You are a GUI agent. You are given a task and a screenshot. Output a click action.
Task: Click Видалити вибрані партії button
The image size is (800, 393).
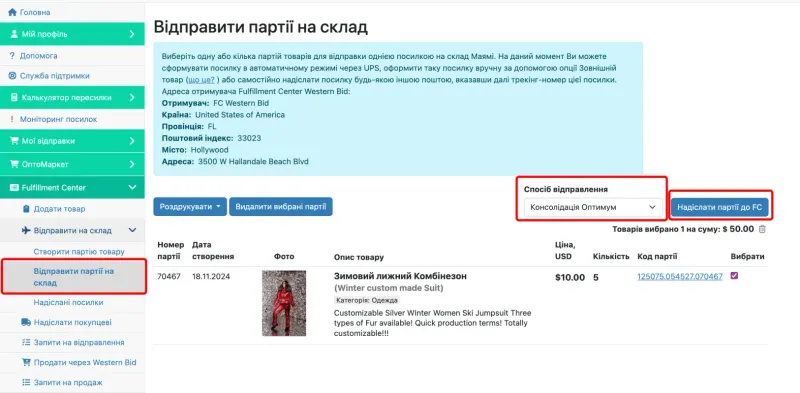click(281, 207)
